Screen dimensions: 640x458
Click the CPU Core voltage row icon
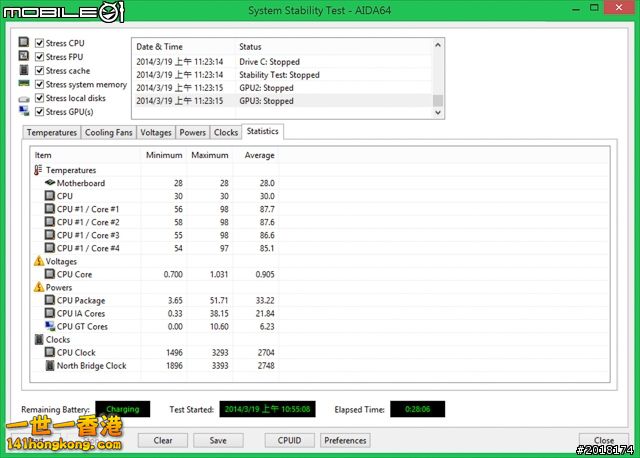coord(49,274)
